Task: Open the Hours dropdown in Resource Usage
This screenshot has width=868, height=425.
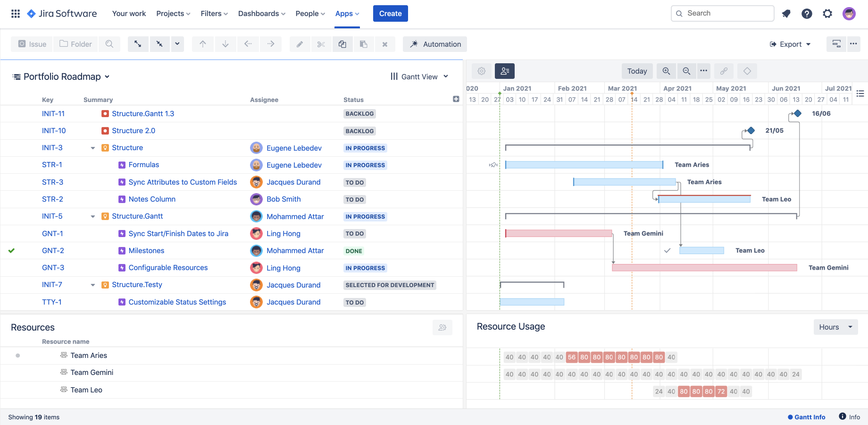Action: tap(835, 327)
